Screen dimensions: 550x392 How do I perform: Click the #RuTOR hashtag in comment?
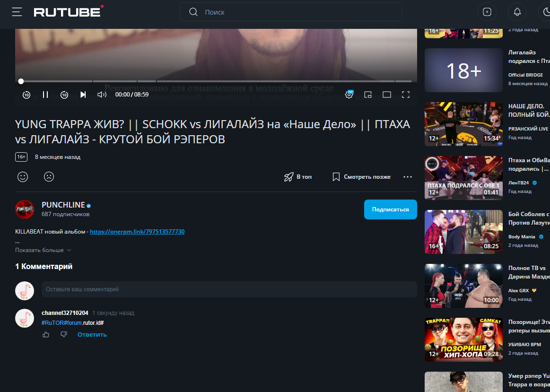pyautogui.click(x=52, y=322)
